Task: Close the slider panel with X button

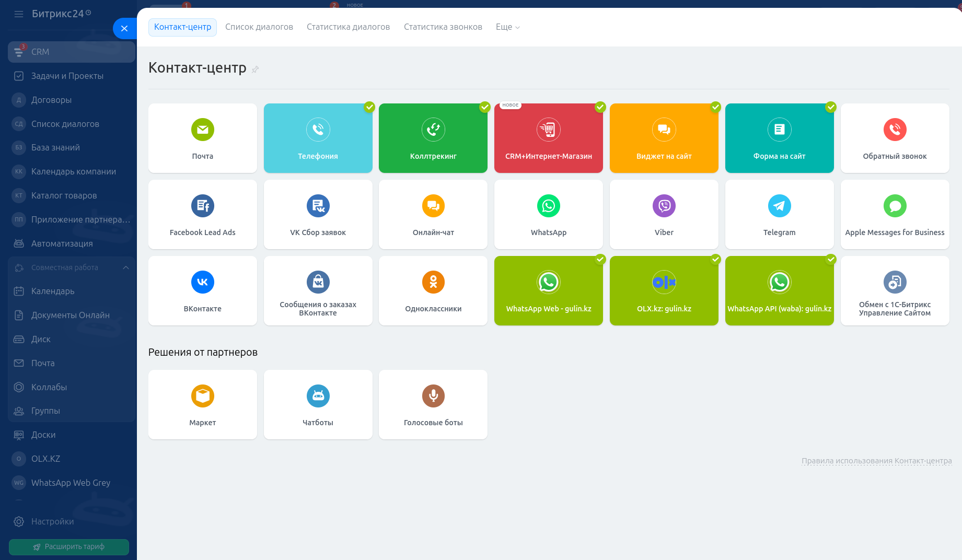Action: 124,29
